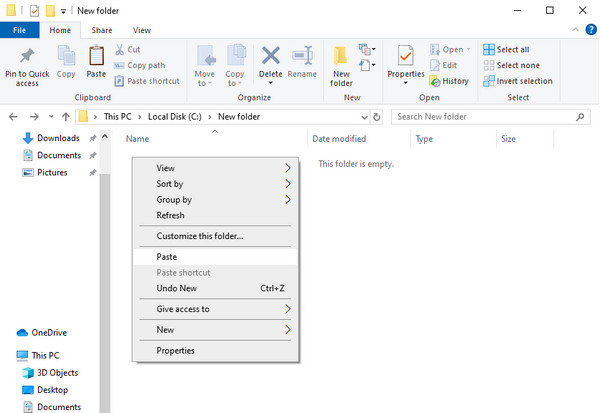Click the Back navigation arrow
This screenshot has height=413, width=600.
point(13,117)
